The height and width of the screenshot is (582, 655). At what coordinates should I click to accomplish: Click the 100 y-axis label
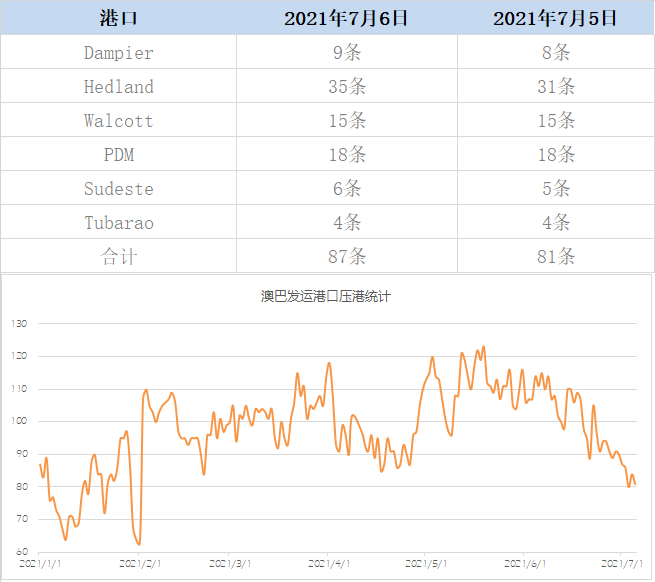pos(19,421)
